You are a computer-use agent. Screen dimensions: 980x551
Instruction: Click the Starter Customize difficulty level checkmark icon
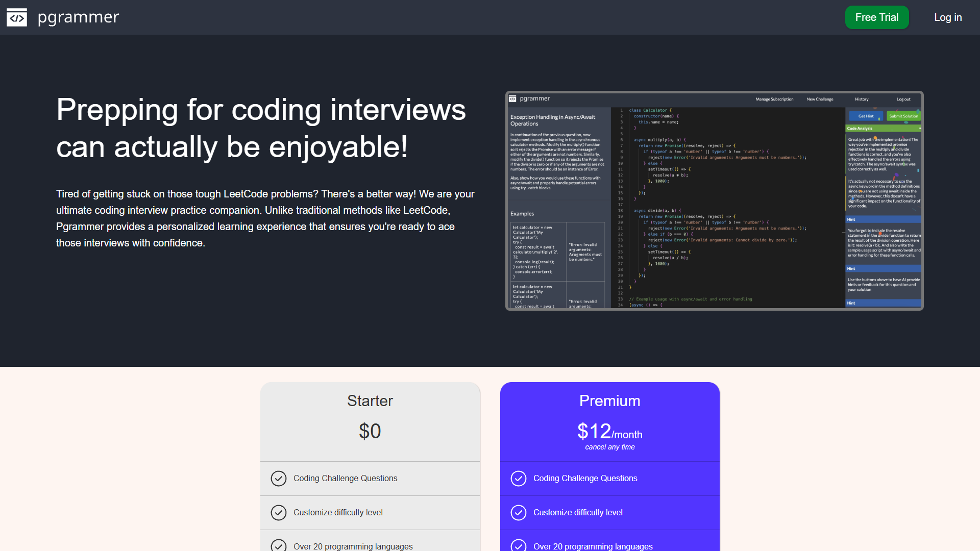278,513
